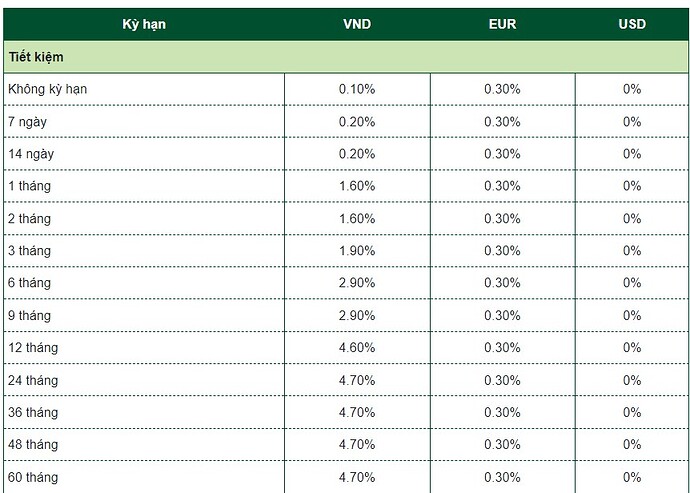Click the Không kỳ hạn row label
This screenshot has width=690, height=493.
click(48, 89)
